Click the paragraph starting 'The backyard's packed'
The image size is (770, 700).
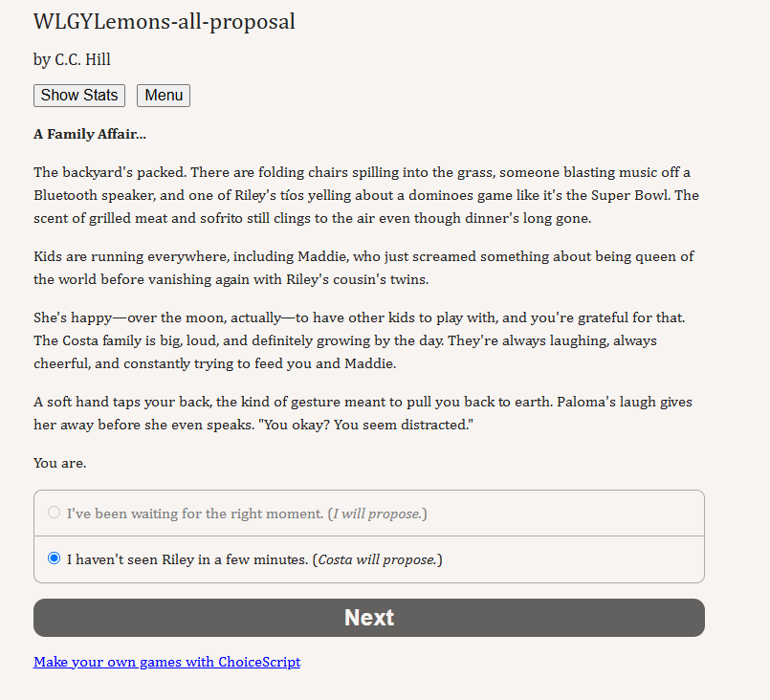point(366,195)
